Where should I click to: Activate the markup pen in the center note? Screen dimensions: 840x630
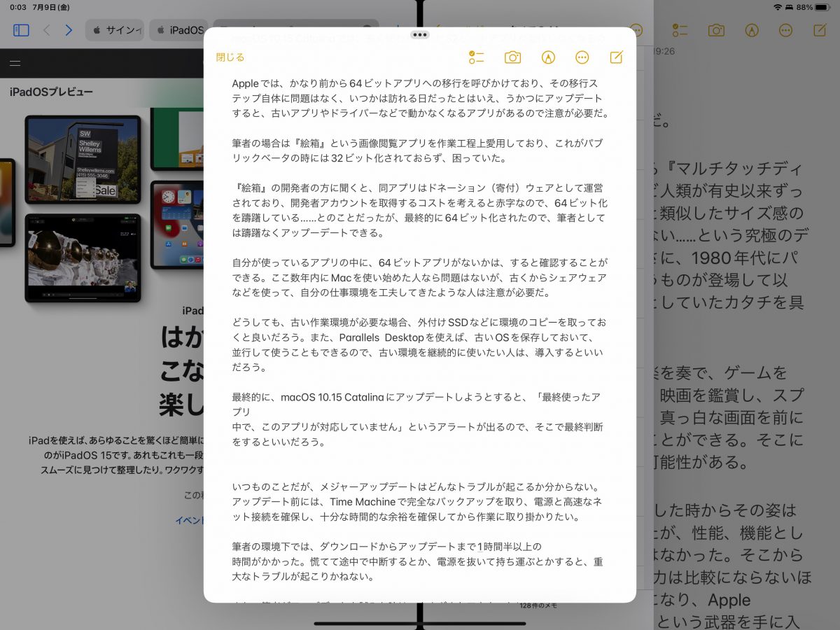point(548,57)
